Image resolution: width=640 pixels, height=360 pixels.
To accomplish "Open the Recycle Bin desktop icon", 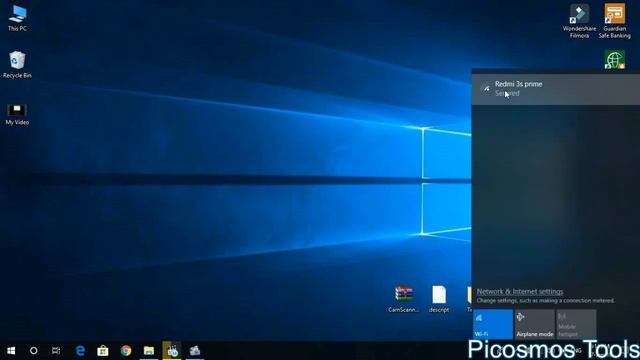I will pos(17,64).
